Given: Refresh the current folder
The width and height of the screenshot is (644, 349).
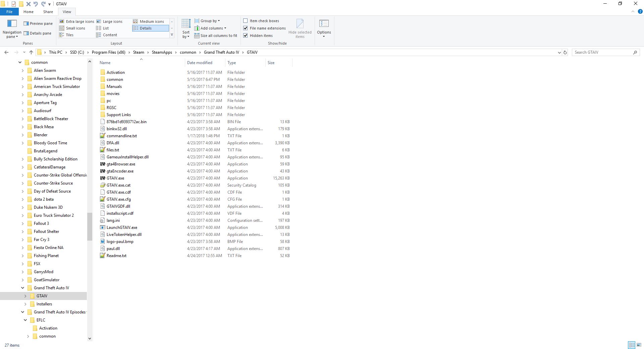Looking at the screenshot, I should click(x=565, y=52).
